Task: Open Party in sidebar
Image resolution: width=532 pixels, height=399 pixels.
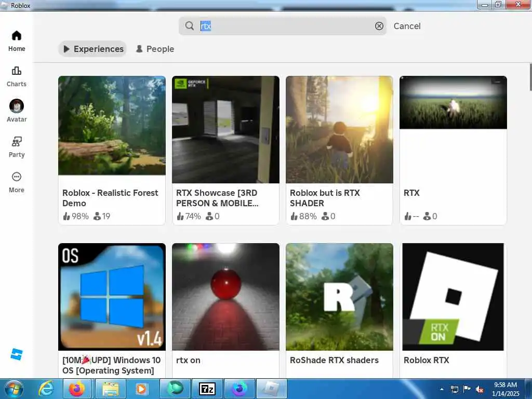Action: point(16,147)
